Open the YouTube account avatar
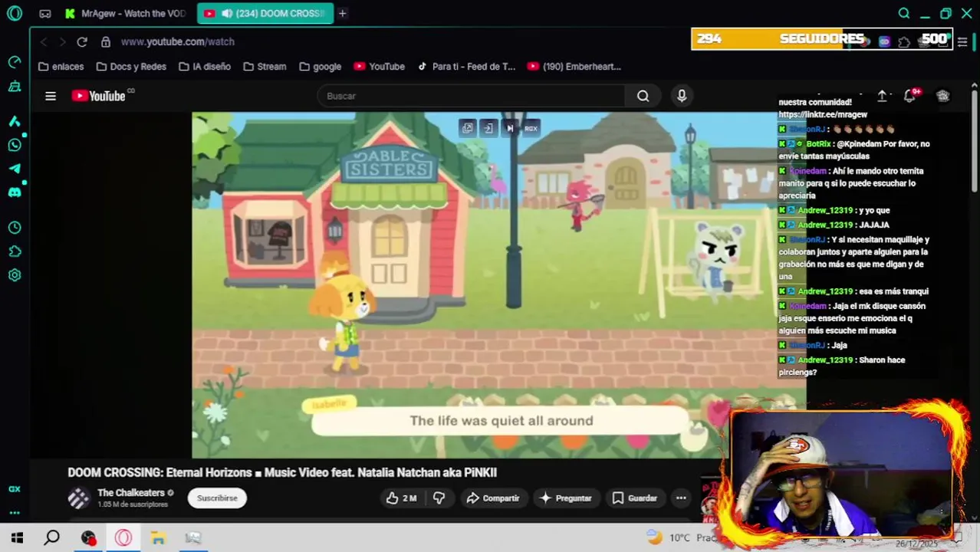The image size is (980, 552). (x=943, y=96)
